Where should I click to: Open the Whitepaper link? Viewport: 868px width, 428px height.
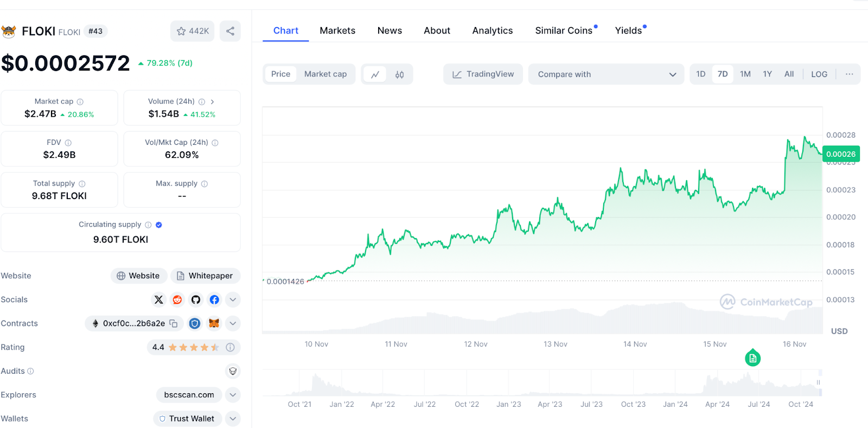pos(205,276)
